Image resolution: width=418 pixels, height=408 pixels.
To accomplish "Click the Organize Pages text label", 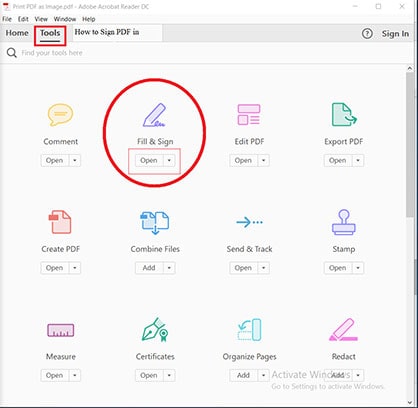I will point(249,357).
